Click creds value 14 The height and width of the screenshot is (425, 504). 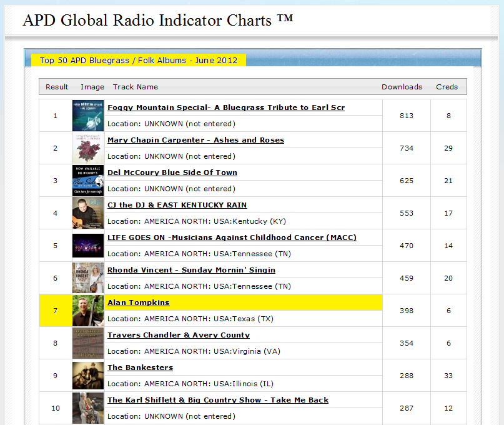point(448,246)
